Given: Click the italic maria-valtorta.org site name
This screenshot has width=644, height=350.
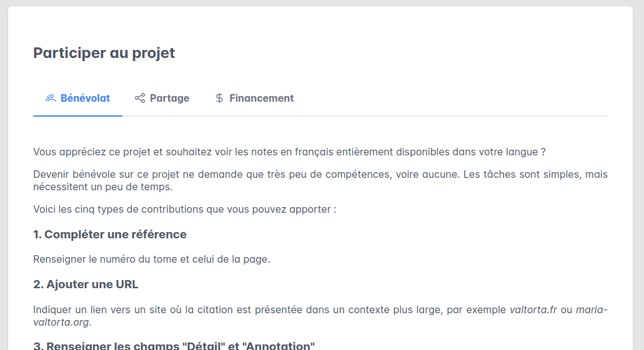Looking at the screenshot, I should pyautogui.click(x=591, y=310).
